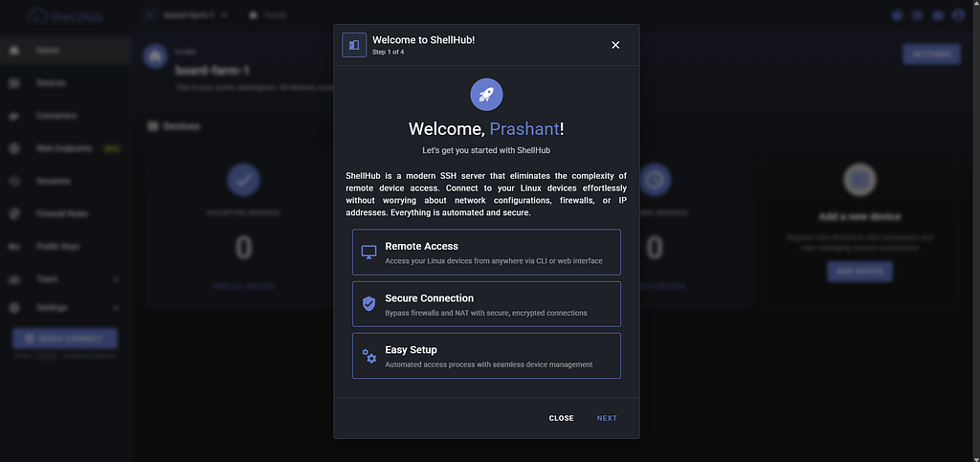Click the Quick Connect button in sidebar

(x=65, y=339)
